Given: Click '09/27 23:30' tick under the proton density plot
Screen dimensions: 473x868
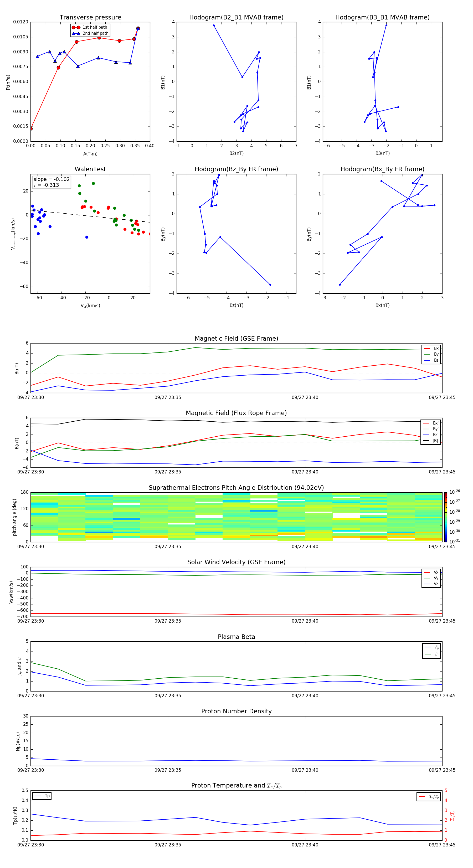Looking at the screenshot, I should 31,770.
